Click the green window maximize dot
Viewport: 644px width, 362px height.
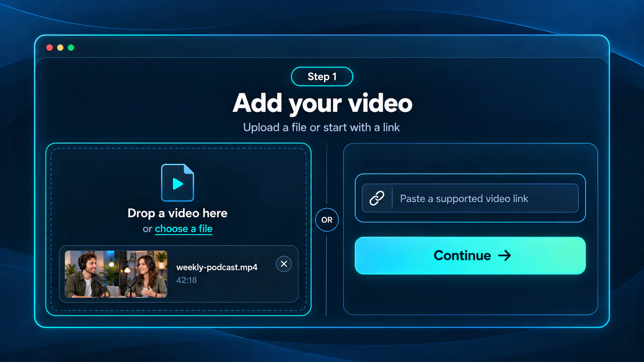71,47
